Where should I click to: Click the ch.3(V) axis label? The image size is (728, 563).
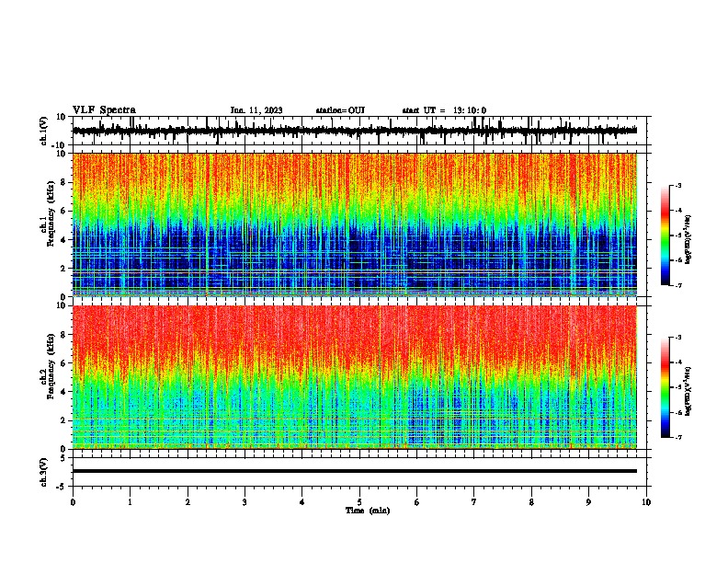44,472
